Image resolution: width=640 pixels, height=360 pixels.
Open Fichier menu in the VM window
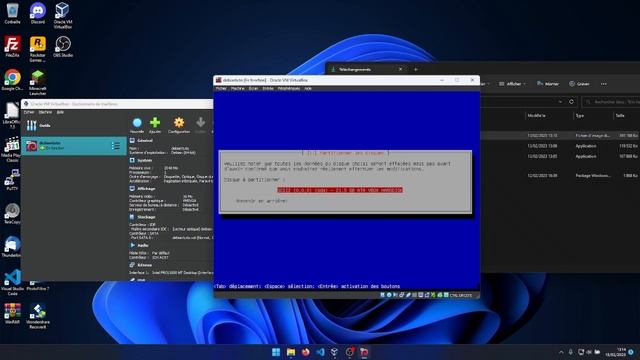click(221, 88)
